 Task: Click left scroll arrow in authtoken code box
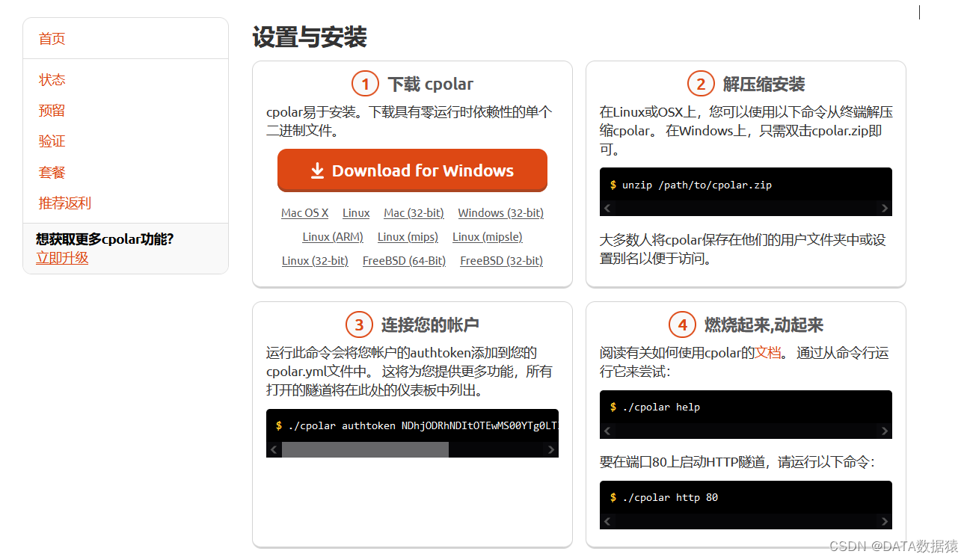coord(274,449)
